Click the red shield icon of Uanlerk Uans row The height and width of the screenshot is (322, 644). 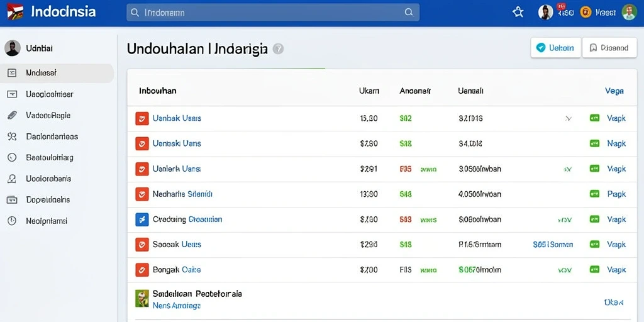click(142, 169)
